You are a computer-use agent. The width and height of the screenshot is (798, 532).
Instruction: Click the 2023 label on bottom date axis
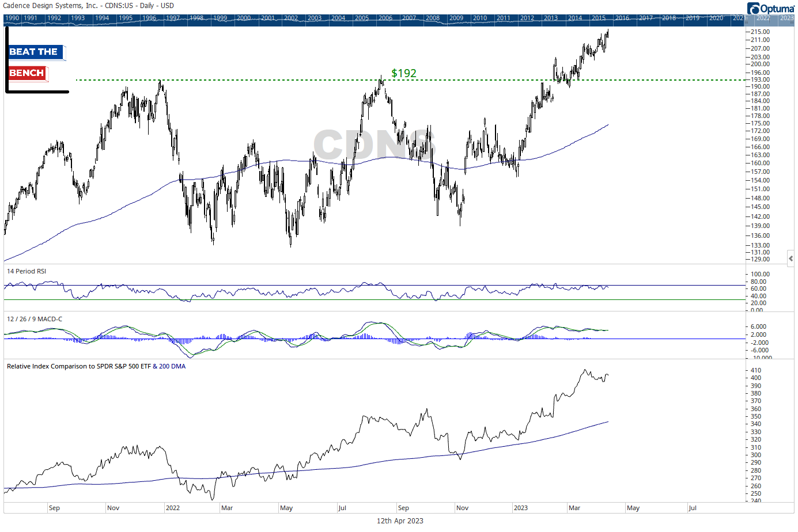520,508
